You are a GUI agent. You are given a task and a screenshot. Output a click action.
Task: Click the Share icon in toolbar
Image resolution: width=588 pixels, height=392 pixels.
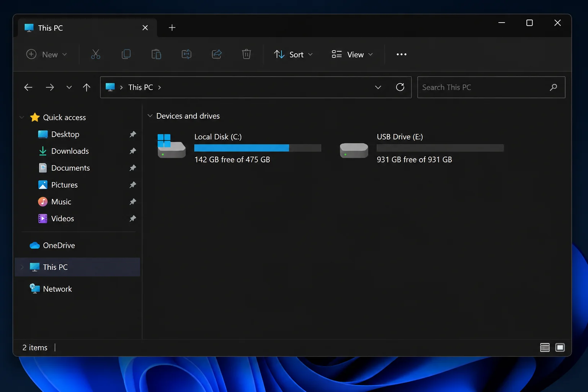(x=217, y=54)
